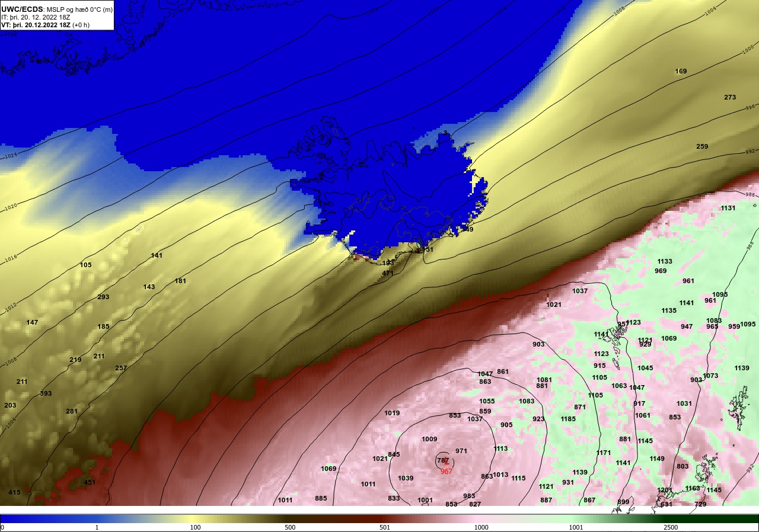This screenshot has width=759, height=532.
Task: Click the height value 273
Action: pos(730,97)
